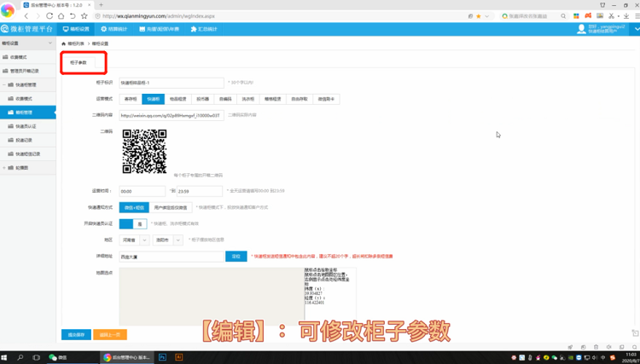The image size is (640, 364).
Task: Collapse the sidebar header dropdown arrow
Action: [50, 43]
